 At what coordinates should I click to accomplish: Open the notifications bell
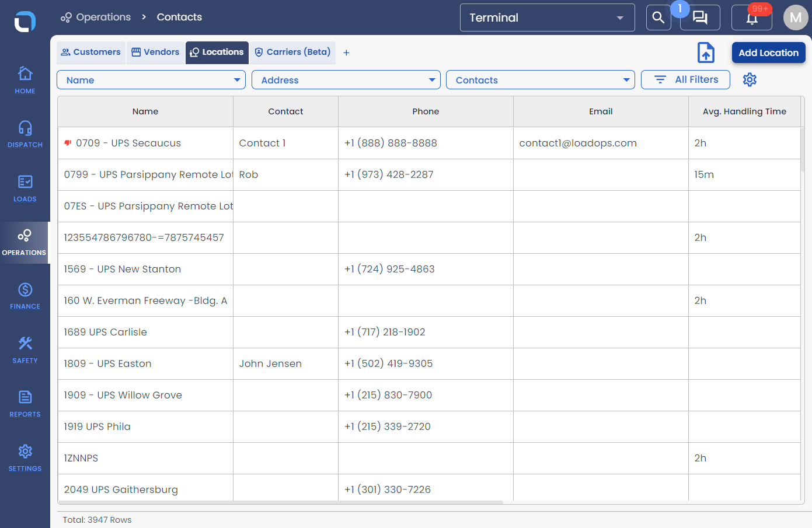752,18
